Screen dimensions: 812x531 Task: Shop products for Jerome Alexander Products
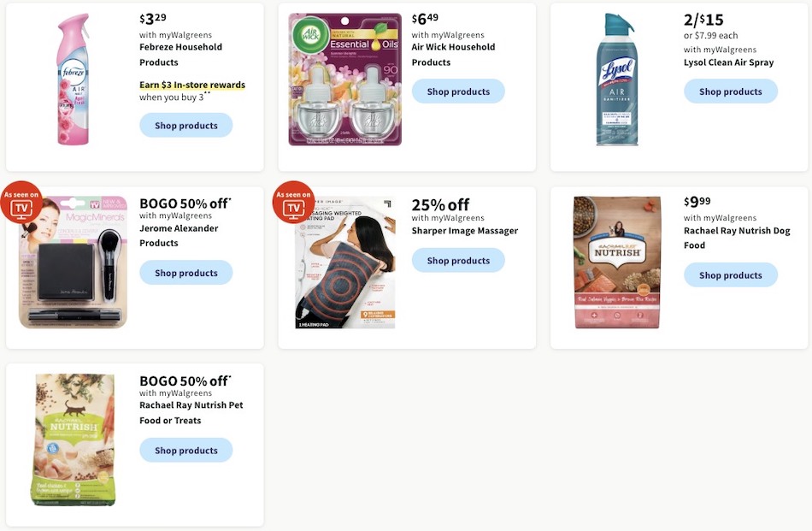tap(185, 272)
